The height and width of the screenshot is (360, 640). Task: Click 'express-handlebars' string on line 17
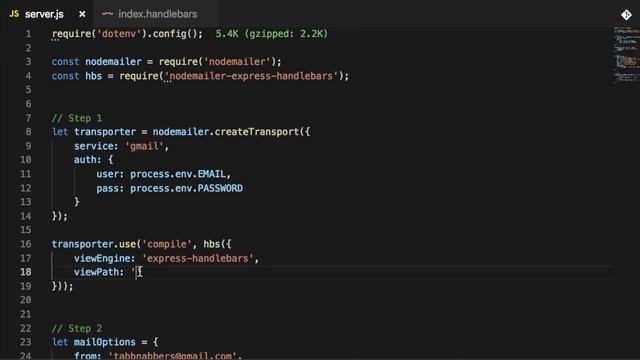(198, 258)
